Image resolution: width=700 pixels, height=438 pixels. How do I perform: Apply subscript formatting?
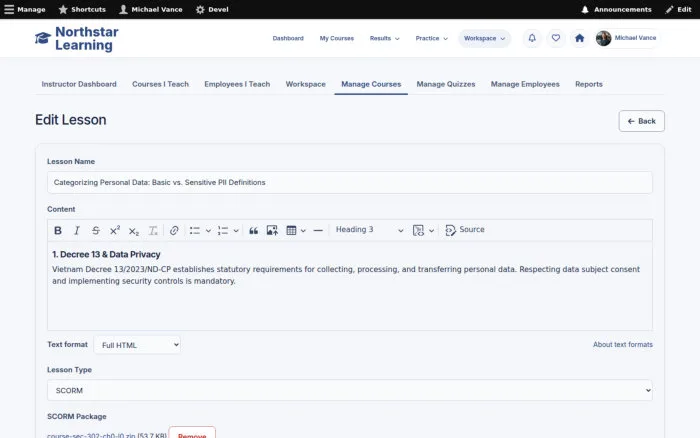tap(133, 230)
